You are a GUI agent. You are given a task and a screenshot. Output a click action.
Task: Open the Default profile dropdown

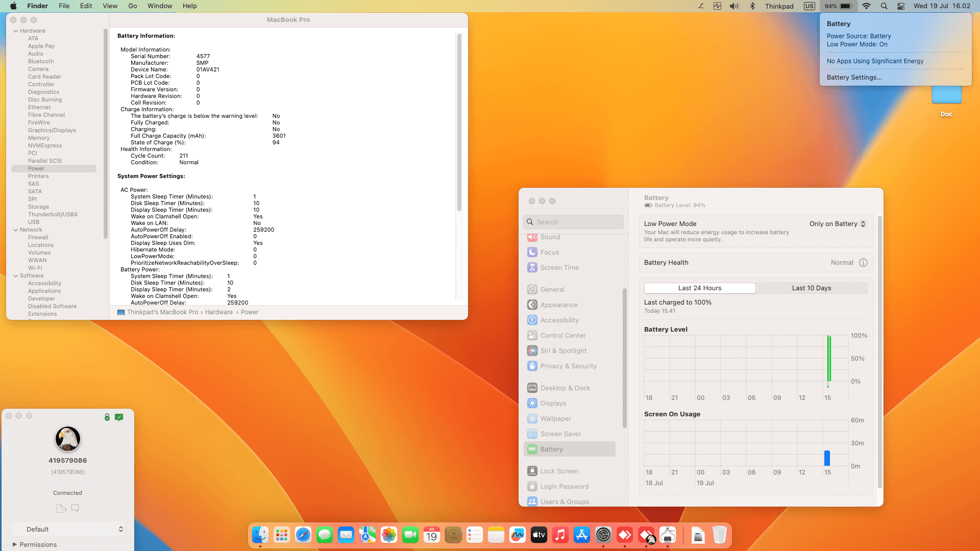(68, 530)
